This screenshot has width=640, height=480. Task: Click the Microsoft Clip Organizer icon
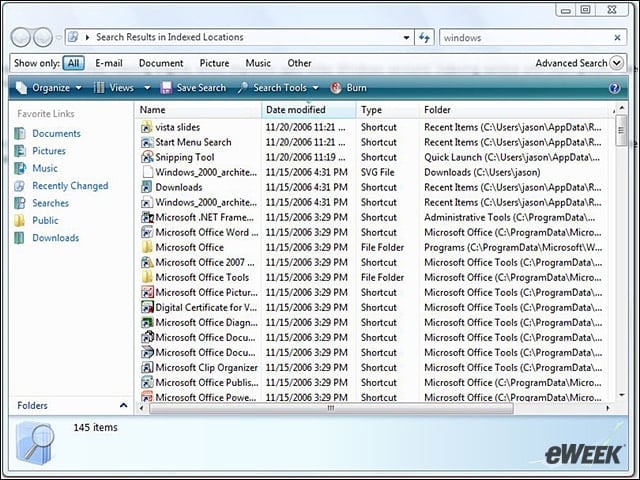147,367
